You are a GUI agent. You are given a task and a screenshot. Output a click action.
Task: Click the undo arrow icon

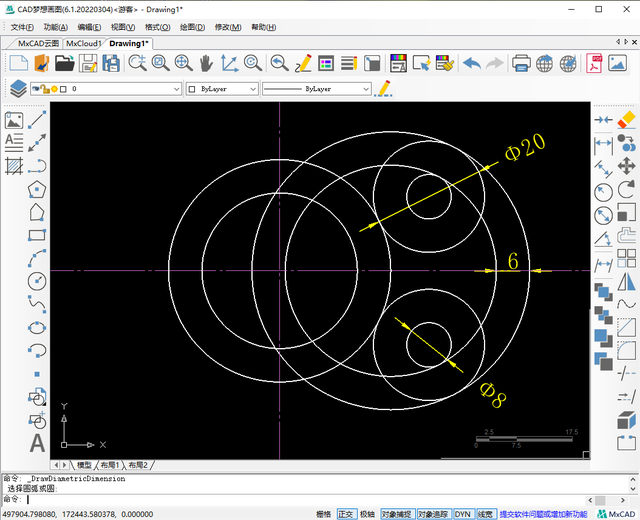tap(470, 63)
